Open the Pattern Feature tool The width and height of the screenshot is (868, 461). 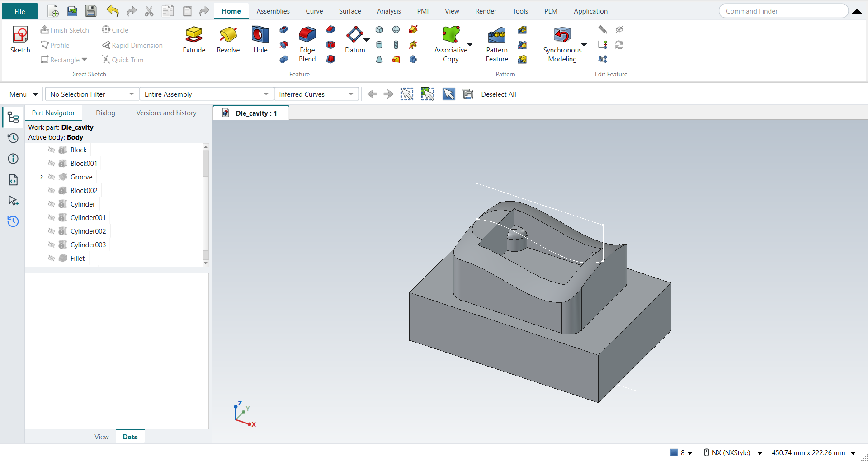(x=497, y=44)
